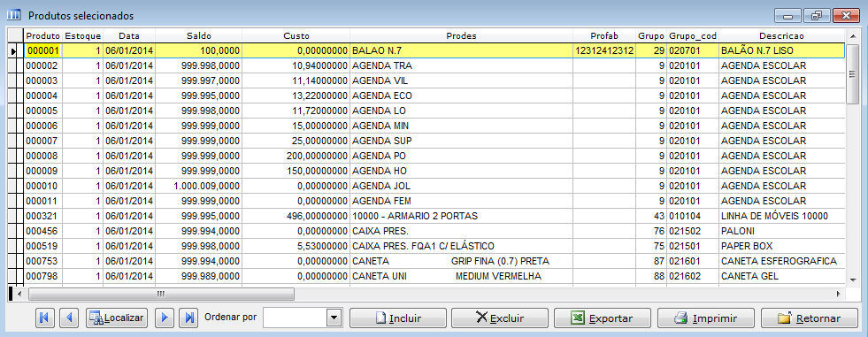Image resolution: width=868 pixels, height=337 pixels.
Task: Click the custo value 5,53000000
Action: (296, 245)
